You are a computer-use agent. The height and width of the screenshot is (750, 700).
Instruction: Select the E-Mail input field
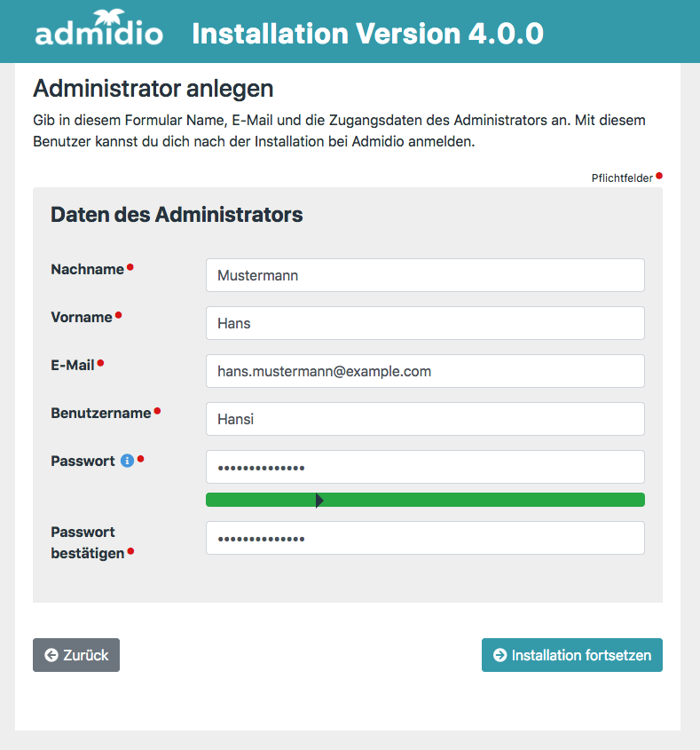(425, 371)
